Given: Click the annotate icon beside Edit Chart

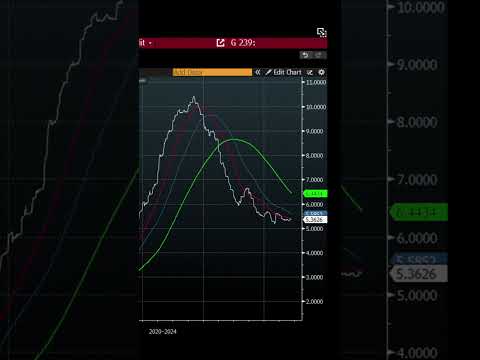Looking at the screenshot, I should tap(310, 72).
